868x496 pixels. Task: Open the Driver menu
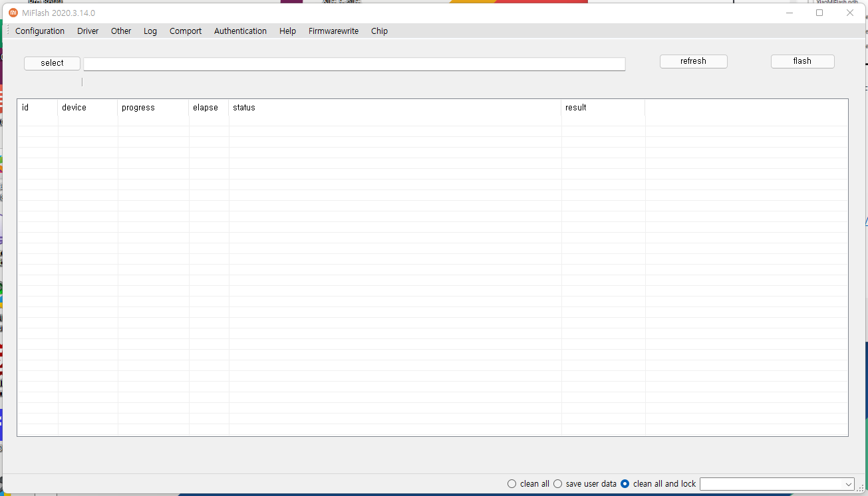[88, 31]
